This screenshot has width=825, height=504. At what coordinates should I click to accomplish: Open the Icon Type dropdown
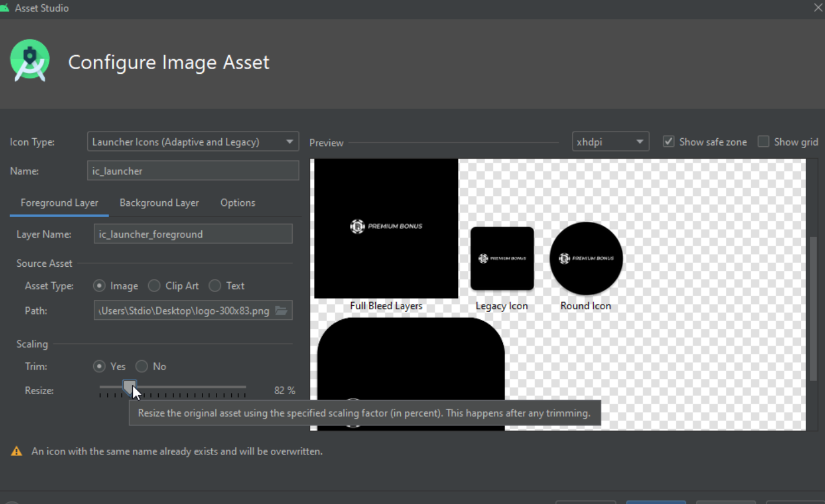pyautogui.click(x=193, y=142)
